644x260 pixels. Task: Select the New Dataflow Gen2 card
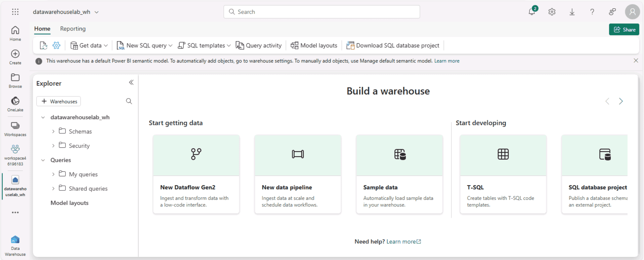tap(196, 174)
